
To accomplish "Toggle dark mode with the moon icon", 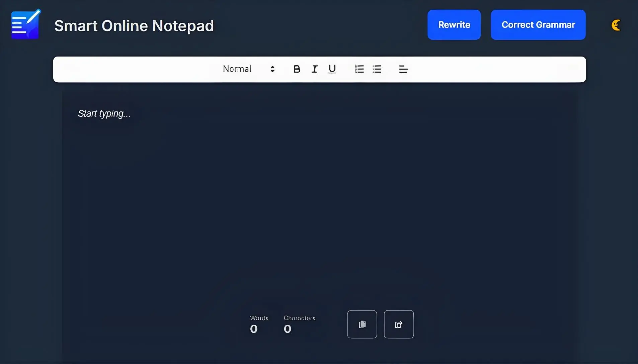I will (616, 24).
